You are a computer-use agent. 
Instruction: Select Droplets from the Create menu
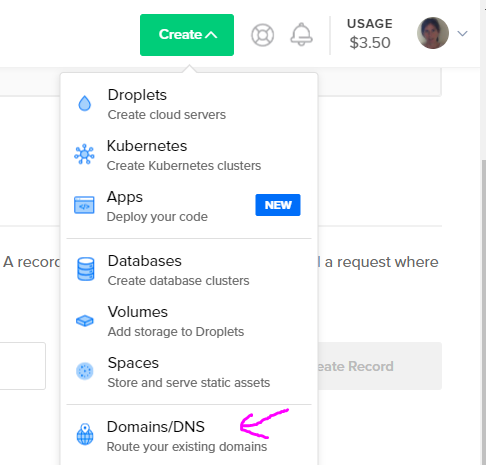(x=189, y=104)
